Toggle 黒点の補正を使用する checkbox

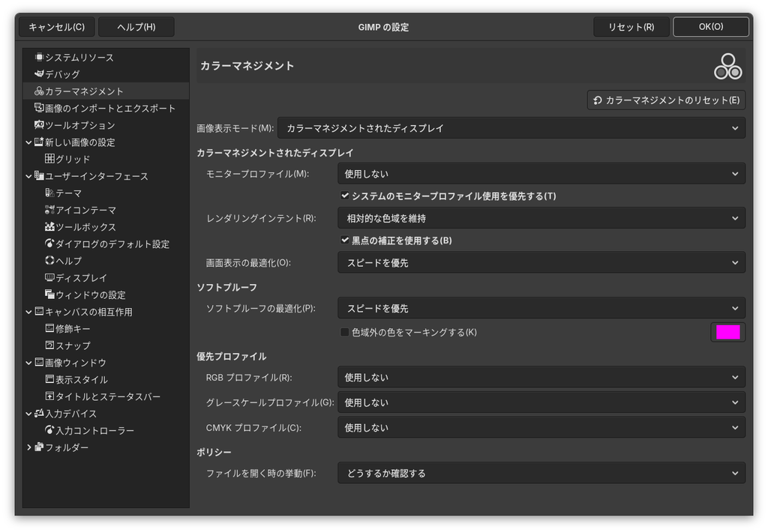point(345,241)
